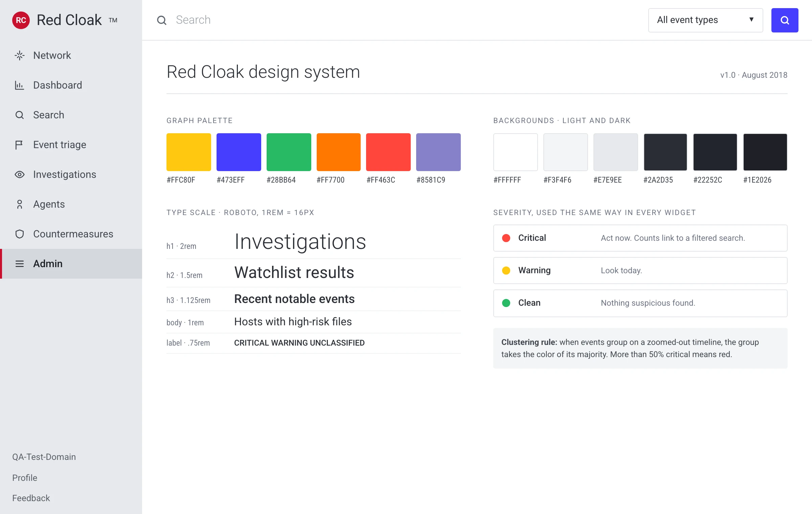
Task: Select Countermeasures in the sidebar
Action: [71, 234]
